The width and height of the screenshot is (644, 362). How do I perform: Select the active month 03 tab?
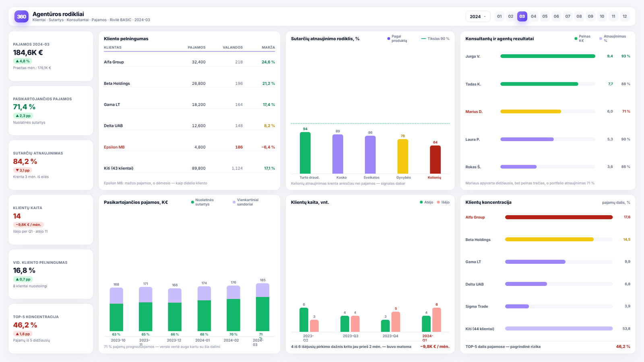[x=522, y=16]
